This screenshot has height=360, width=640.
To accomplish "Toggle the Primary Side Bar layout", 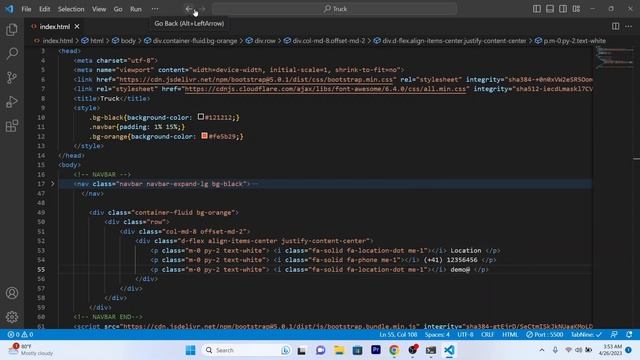I will click(x=537, y=9).
